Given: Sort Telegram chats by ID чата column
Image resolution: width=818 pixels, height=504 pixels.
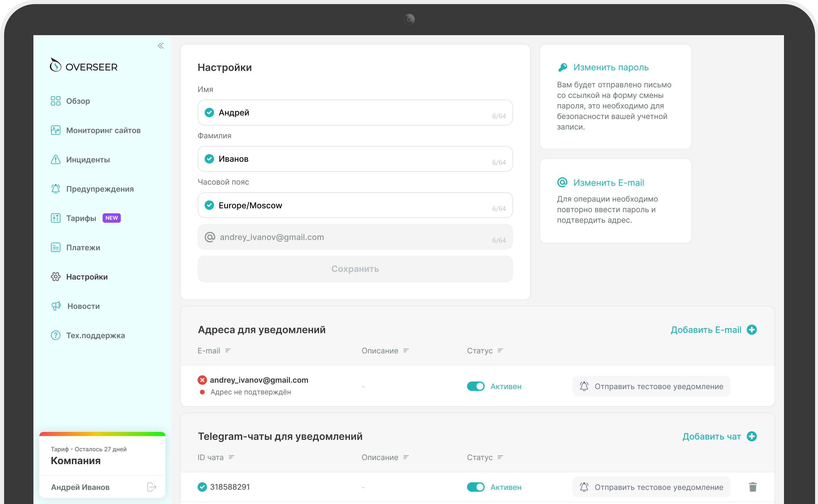Looking at the screenshot, I should (x=216, y=457).
